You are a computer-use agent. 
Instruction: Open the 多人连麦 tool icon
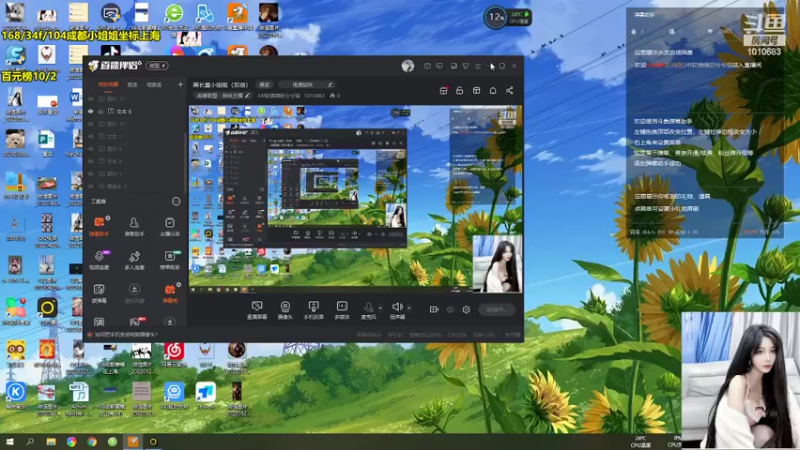point(134,259)
